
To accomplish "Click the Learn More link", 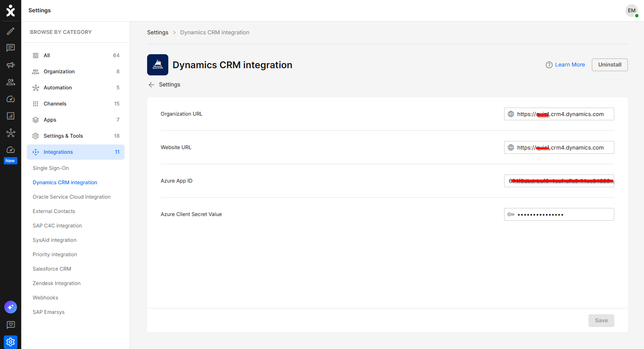I will (x=570, y=65).
